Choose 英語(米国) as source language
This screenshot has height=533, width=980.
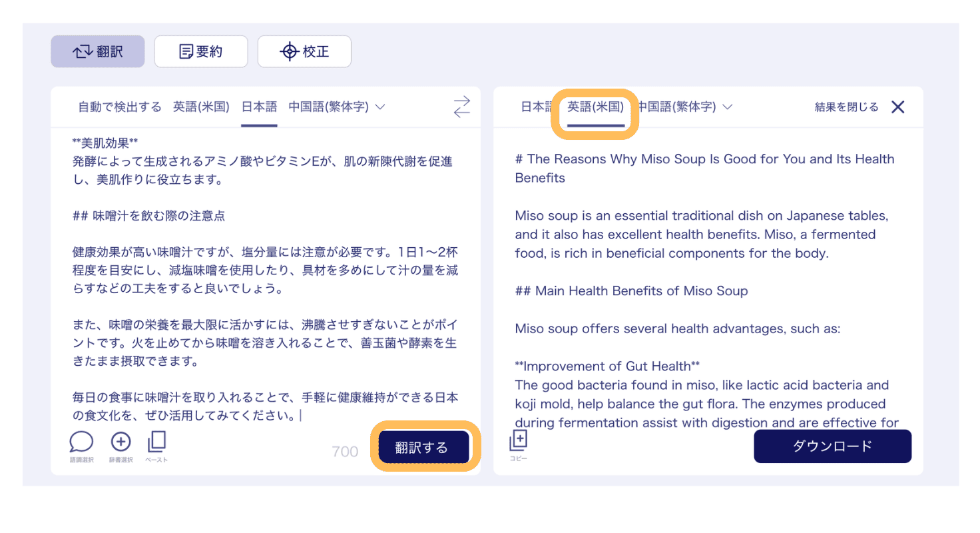point(202,107)
